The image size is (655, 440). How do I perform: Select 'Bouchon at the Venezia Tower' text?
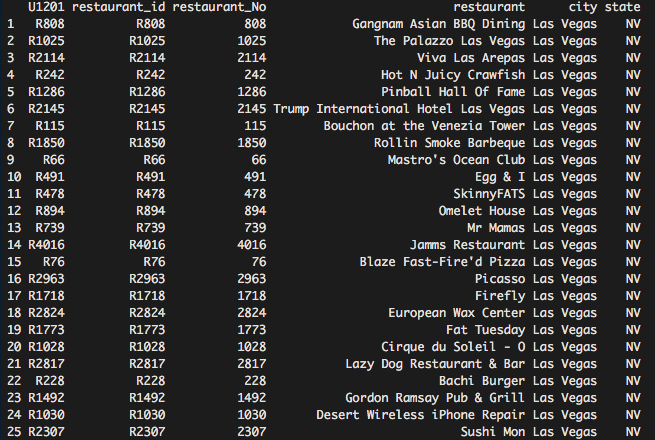pyautogui.click(x=424, y=126)
